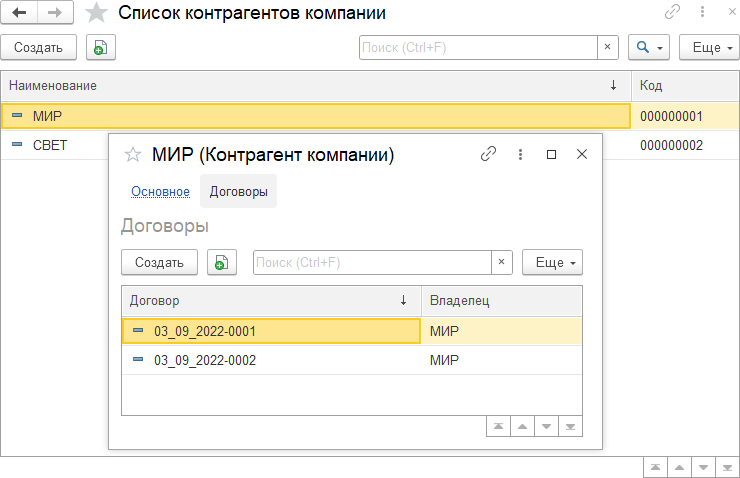Jump to last row in contracts list
Viewport: 740px width, 478px height.
click(x=571, y=427)
